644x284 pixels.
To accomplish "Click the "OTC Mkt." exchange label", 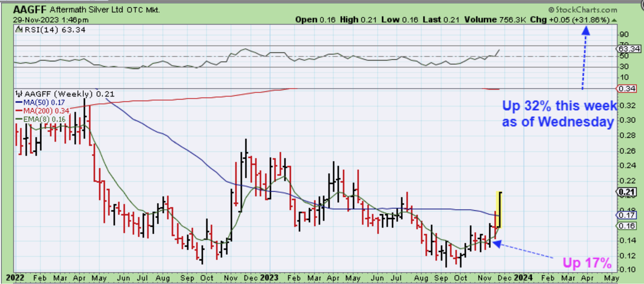I will pos(143,10).
